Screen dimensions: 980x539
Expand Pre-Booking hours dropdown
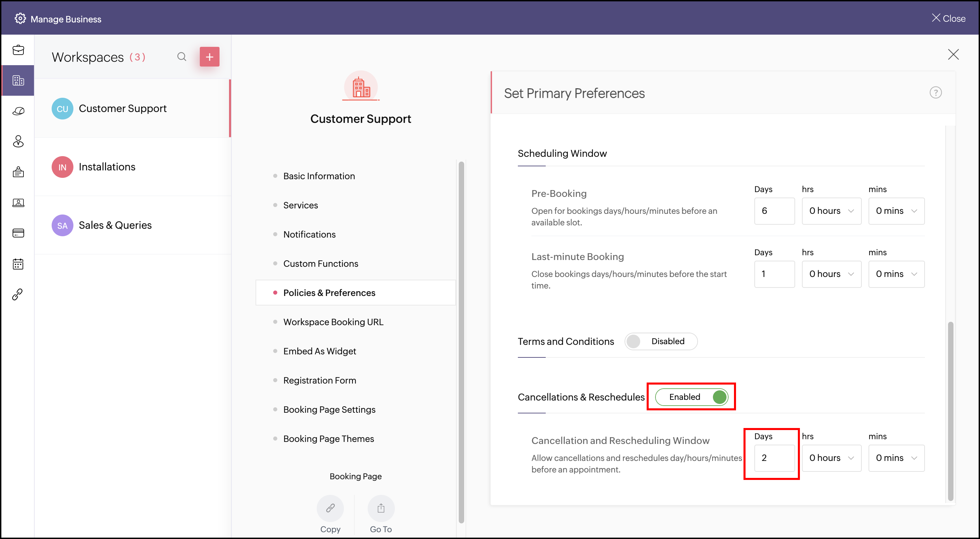[831, 211]
